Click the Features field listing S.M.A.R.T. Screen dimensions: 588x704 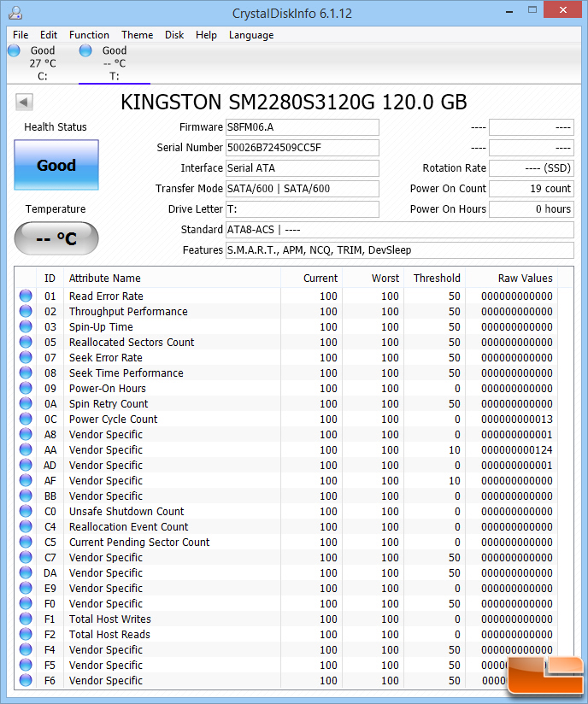400,250
